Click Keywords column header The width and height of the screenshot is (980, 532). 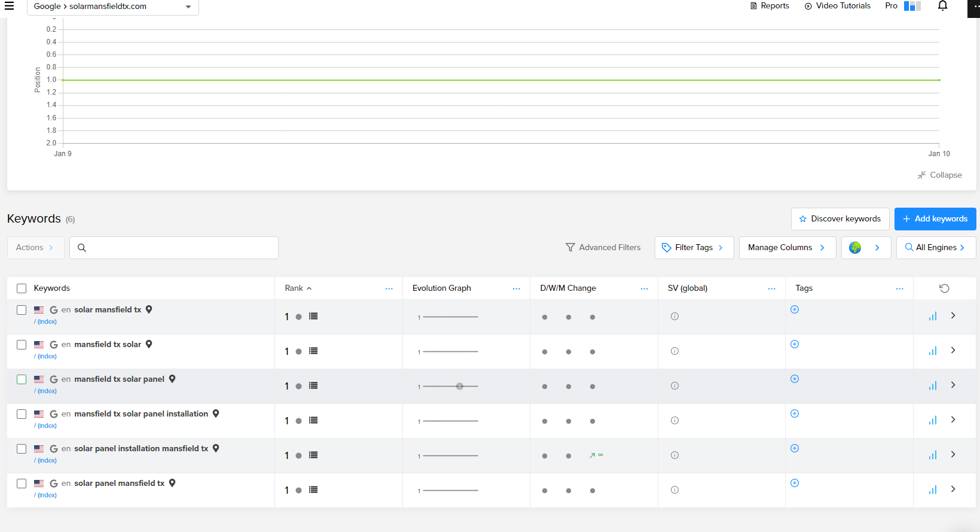tap(52, 288)
